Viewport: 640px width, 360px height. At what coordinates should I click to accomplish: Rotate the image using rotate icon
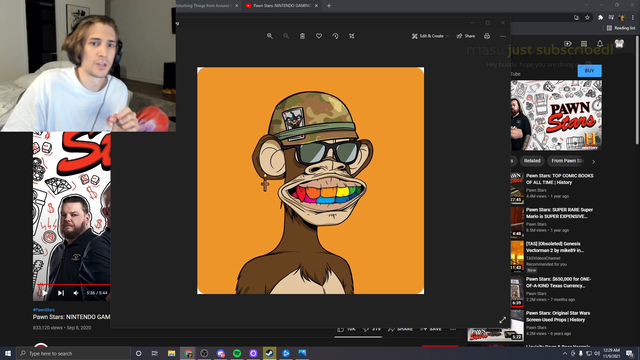pos(335,36)
